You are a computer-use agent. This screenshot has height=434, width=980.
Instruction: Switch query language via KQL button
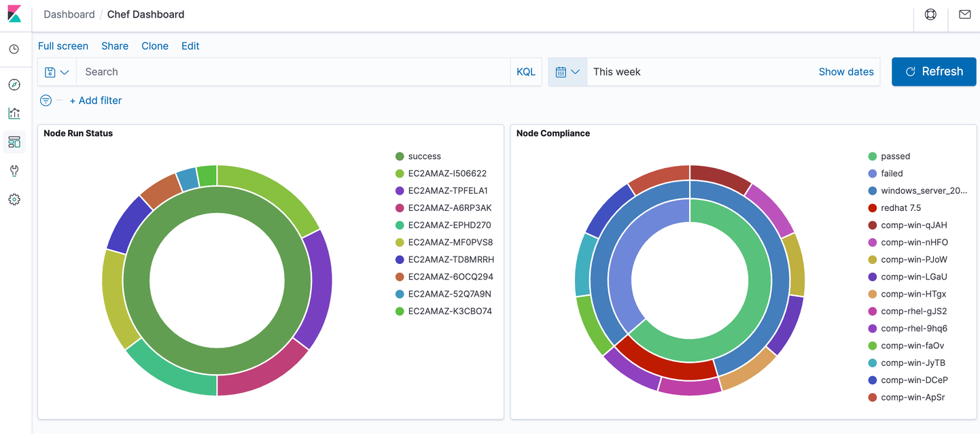tap(526, 72)
